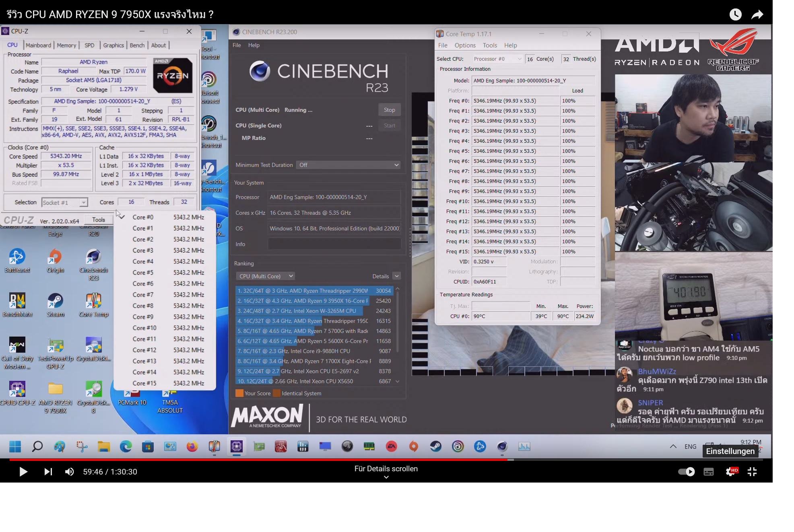Toggle the autoplay switch
This screenshot has height=532, width=794.
687,472
